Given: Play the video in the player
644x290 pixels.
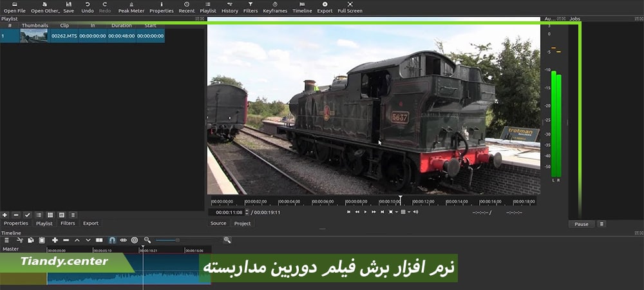Looking at the screenshot, I should click(x=366, y=212).
